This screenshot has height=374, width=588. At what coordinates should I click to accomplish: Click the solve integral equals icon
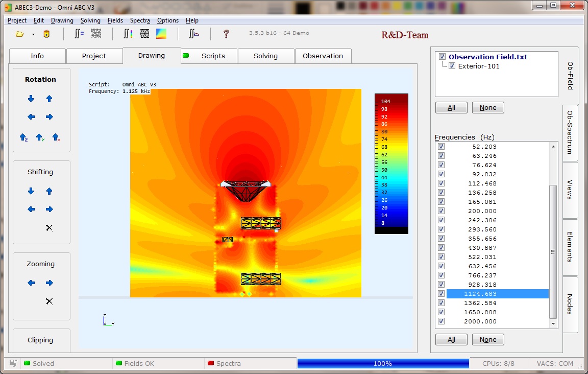click(x=79, y=34)
